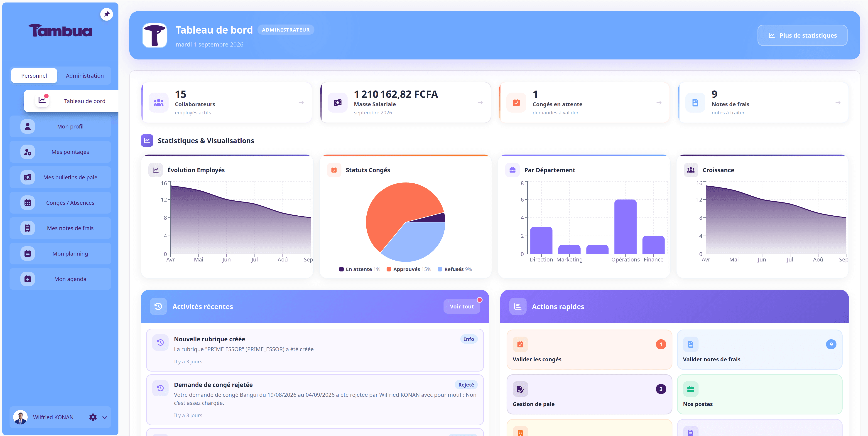Click the ADMINISTRATEUR badge in header
Screen dimensions: 868x436
coord(286,30)
